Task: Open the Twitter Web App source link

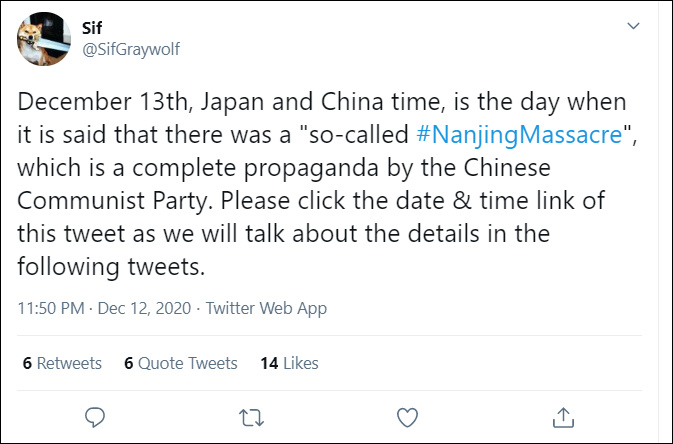Action: point(266,309)
